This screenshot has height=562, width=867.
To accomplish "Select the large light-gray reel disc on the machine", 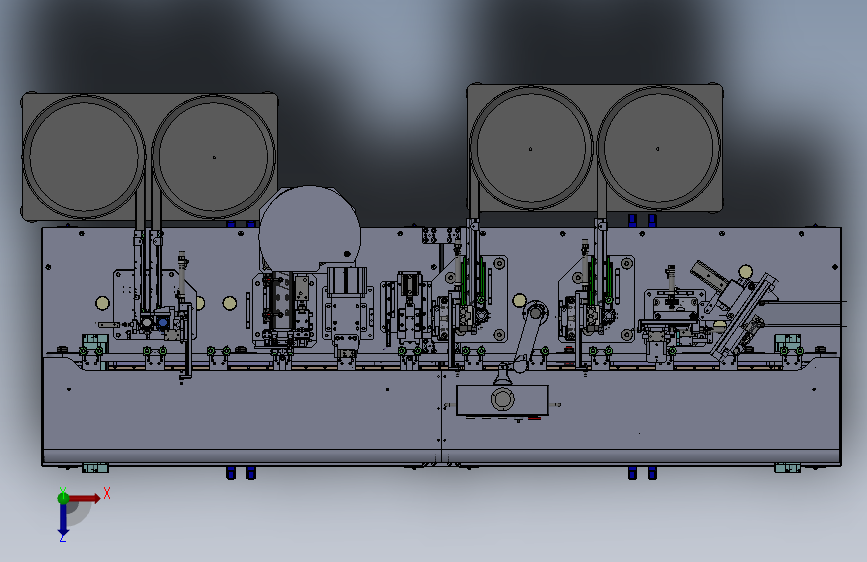I will 310,231.
